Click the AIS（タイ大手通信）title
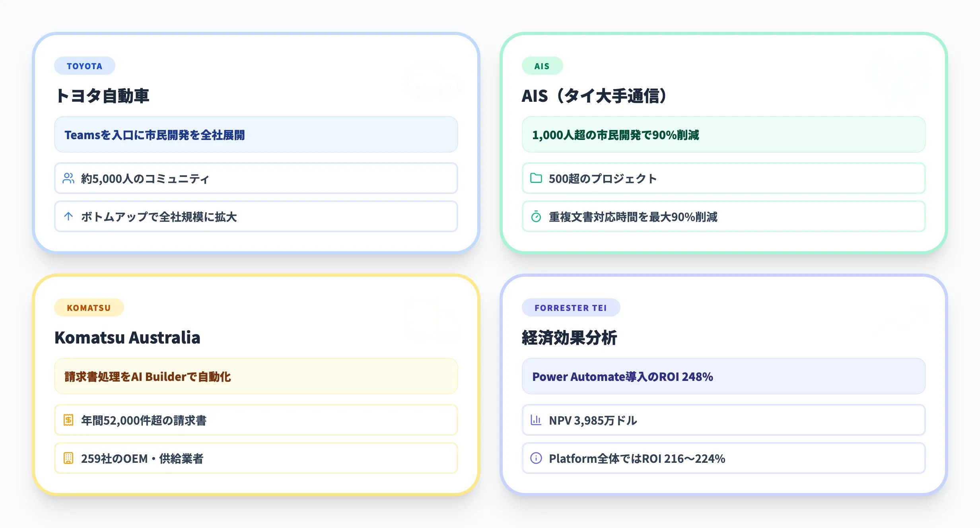Screen dimensions: 980x528 coord(594,95)
